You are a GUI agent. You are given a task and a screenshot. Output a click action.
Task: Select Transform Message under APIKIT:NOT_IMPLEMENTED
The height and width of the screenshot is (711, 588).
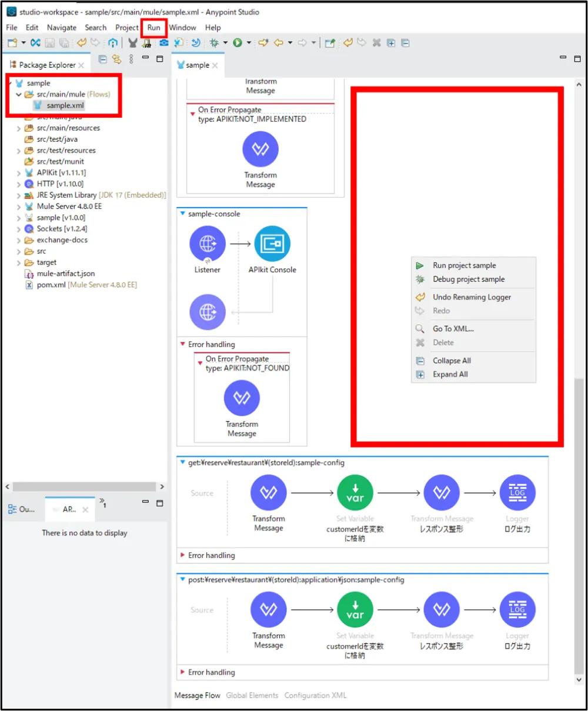click(260, 149)
